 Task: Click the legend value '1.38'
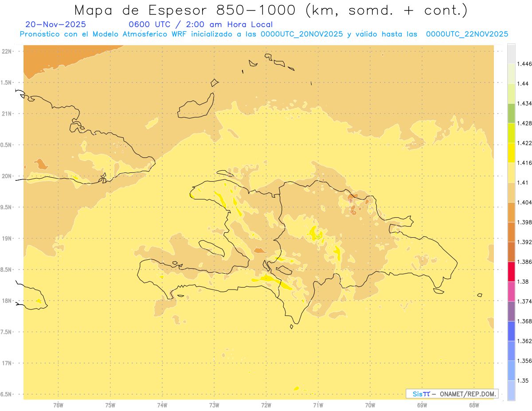click(524, 282)
